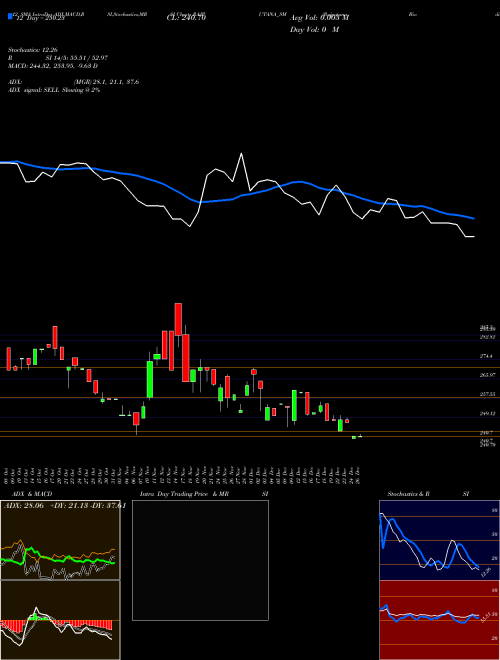The image size is (500, 660).
Task: Click the 257.55 price axis label
Action: tap(487, 394)
